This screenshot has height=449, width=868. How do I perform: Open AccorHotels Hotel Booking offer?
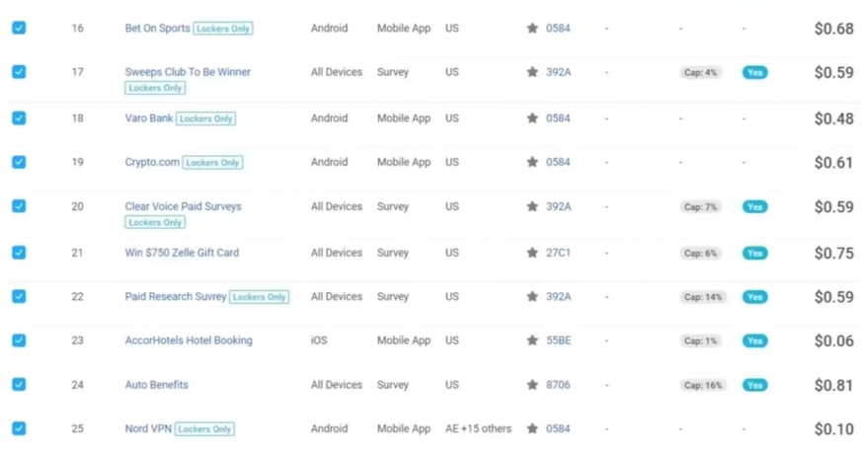(x=189, y=340)
